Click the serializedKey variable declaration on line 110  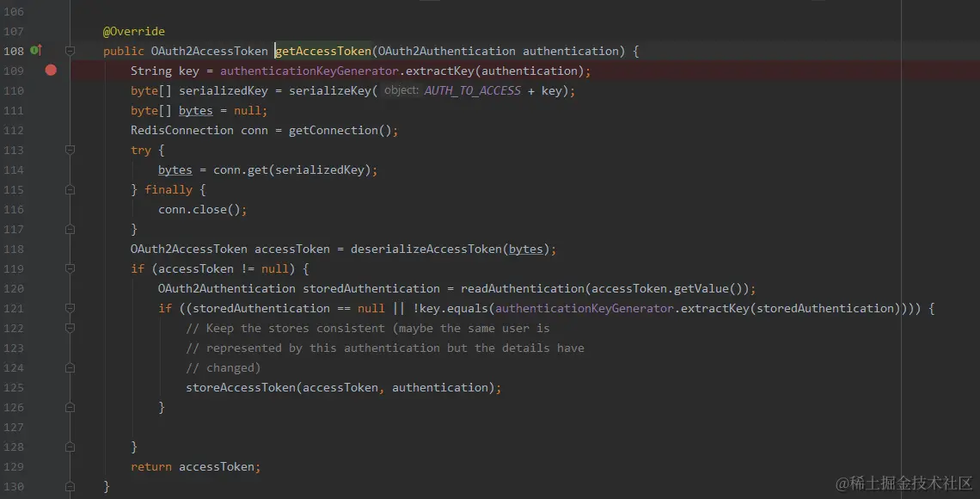pyautogui.click(x=224, y=90)
